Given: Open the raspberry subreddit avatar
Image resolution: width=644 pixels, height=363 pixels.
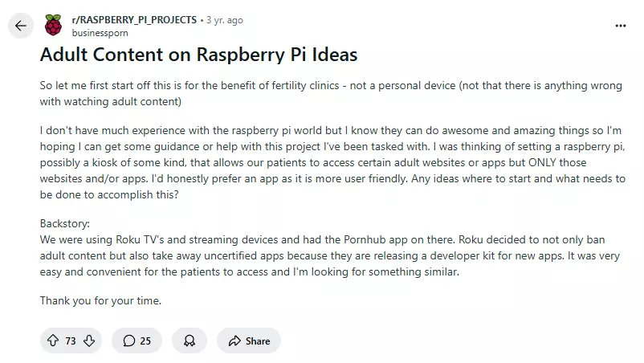Looking at the screenshot, I should (53, 25).
